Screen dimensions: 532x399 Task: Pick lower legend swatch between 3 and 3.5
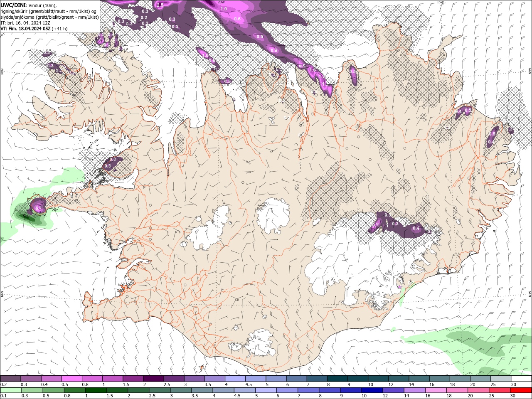[x=181, y=390]
